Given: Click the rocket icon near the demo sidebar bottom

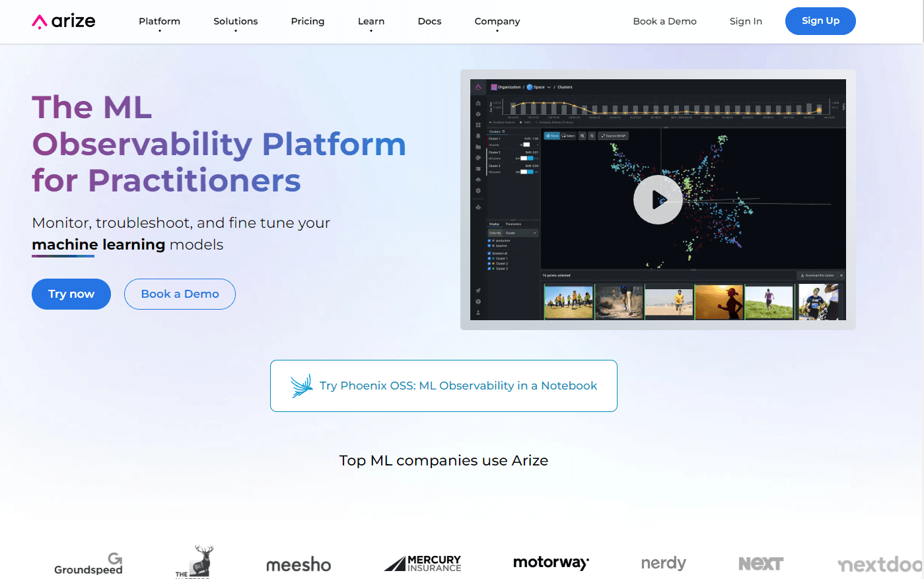Looking at the screenshot, I should tap(478, 290).
